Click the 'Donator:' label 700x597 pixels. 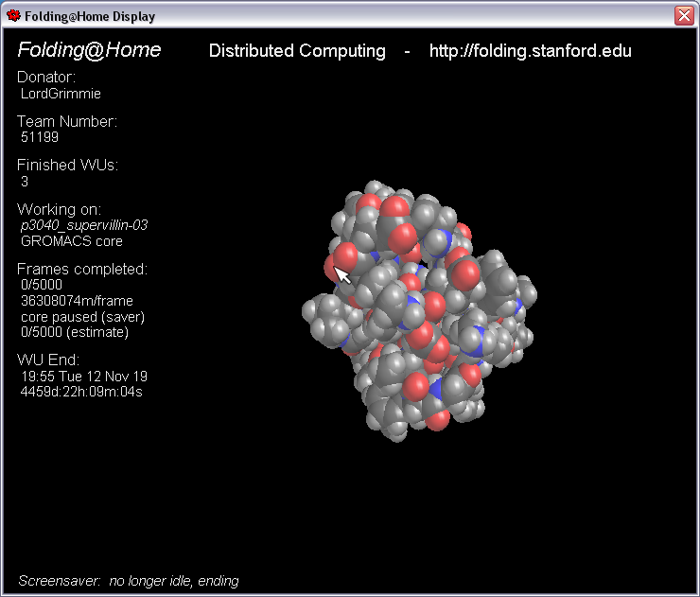pos(46,78)
